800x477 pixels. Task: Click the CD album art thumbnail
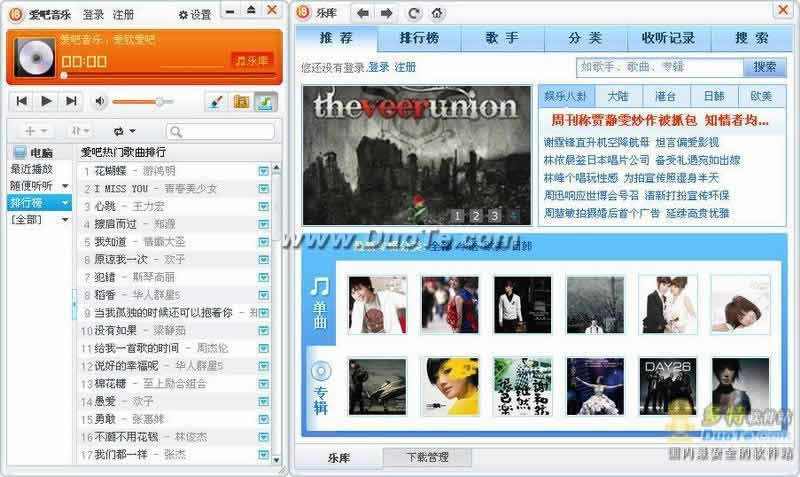[x=35, y=58]
